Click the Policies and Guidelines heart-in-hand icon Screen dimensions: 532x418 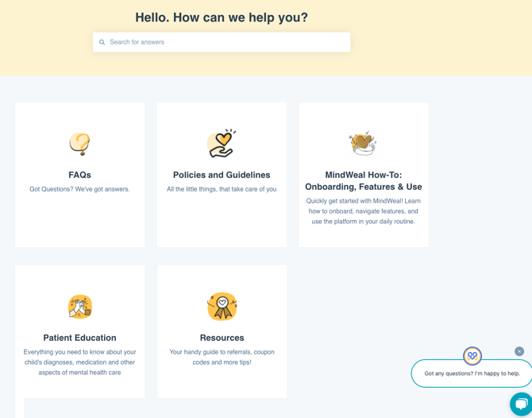point(222,143)
